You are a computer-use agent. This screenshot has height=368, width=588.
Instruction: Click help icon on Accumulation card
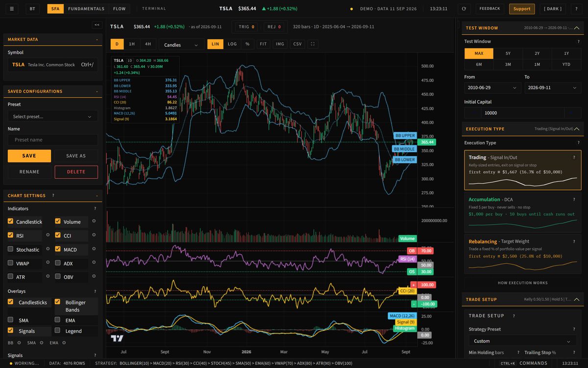click(x=574, y=200)
